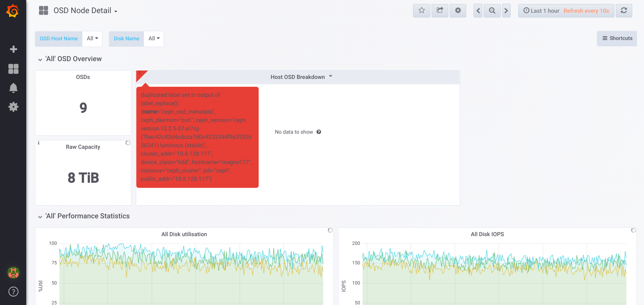Viewport: 644px width, 305px height.
Task: Click the OSD Host Name variable label
Action: tap(58, 39)
